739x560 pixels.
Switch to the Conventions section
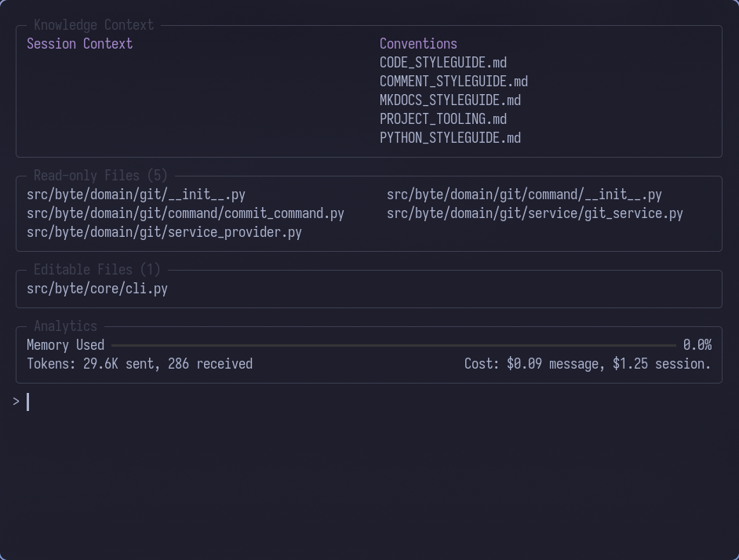(418, 43)
